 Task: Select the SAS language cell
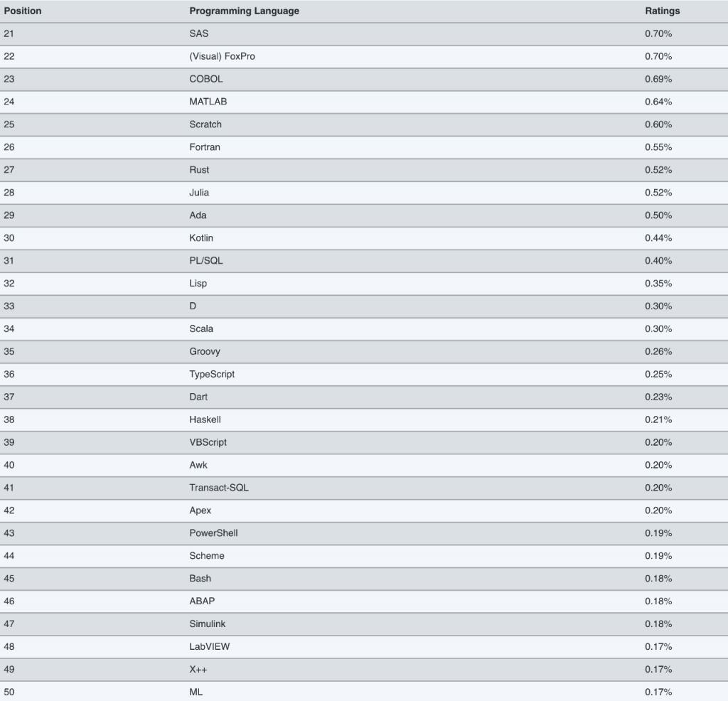[x=199, y=33]
